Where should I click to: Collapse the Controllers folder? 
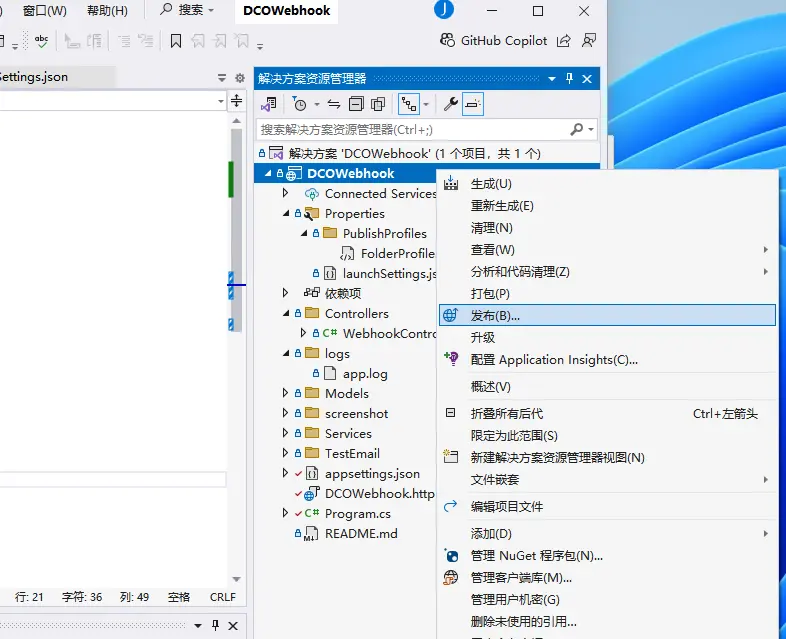point(286,313)
